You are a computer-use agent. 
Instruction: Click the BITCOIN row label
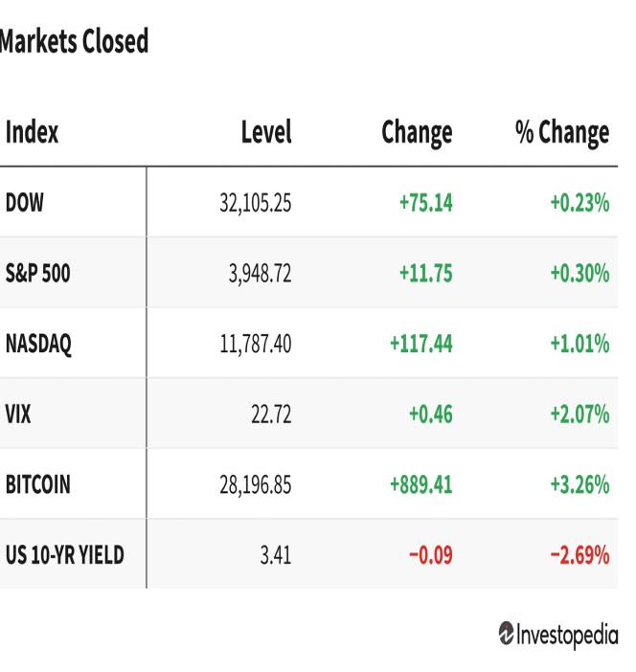(37, 484)
